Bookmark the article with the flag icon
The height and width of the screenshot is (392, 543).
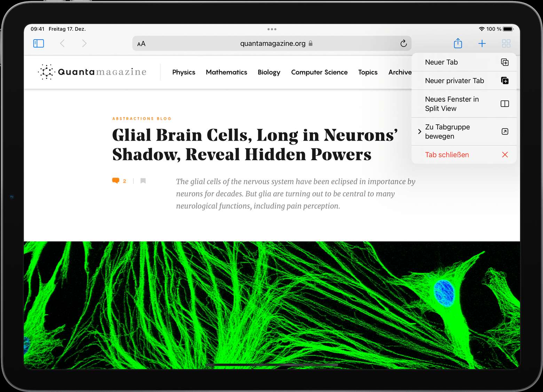143,181
